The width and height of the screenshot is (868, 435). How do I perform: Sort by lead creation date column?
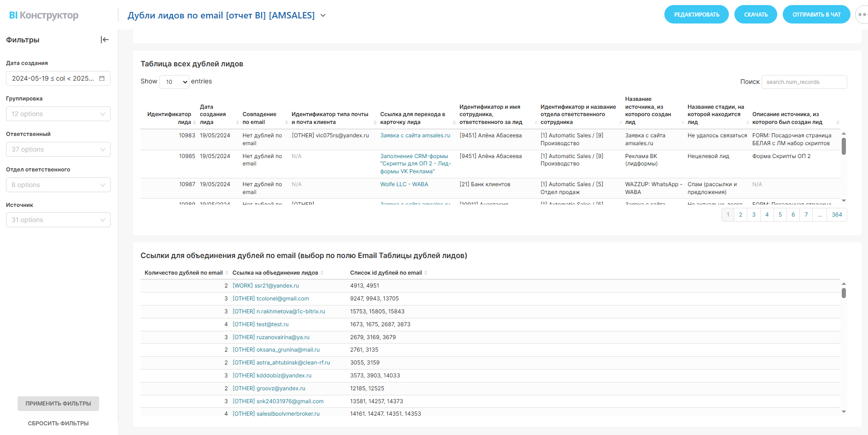[237, 123]
